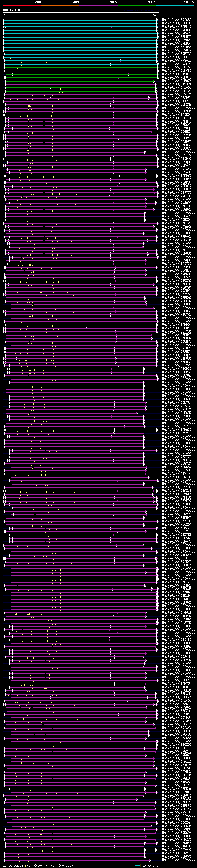Click the UniRef100_Q9SZI9 label
The image size is (197, 868).
click(177, 426)
